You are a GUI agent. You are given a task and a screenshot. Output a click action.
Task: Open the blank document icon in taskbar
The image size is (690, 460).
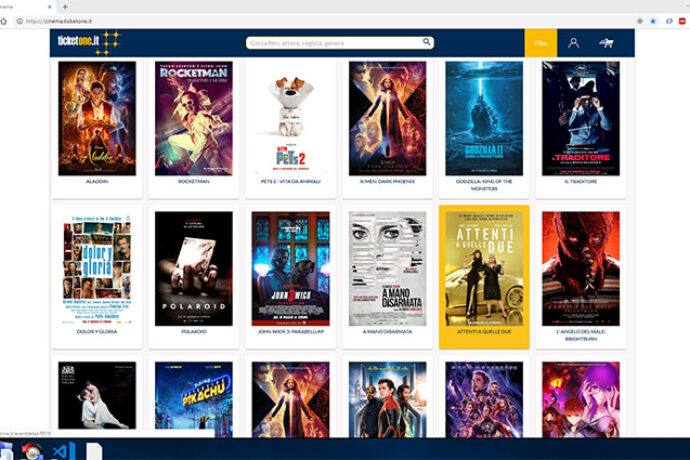click(94, 452)
